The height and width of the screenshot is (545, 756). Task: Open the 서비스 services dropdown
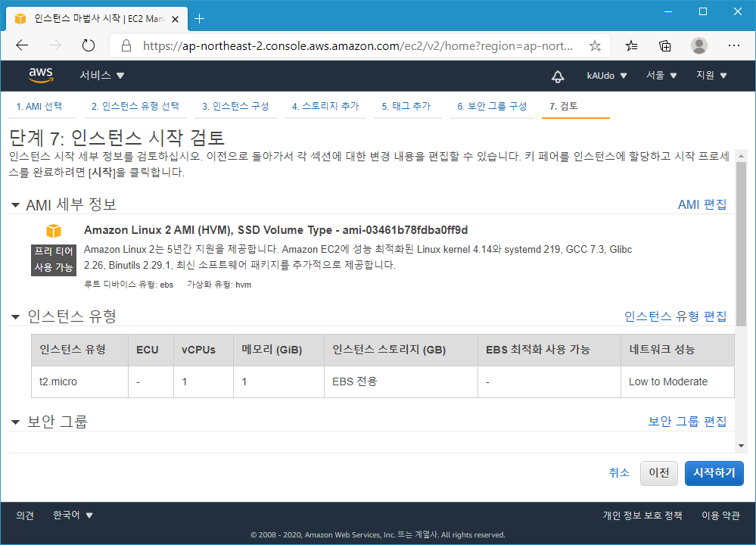[x=101, y=75]
